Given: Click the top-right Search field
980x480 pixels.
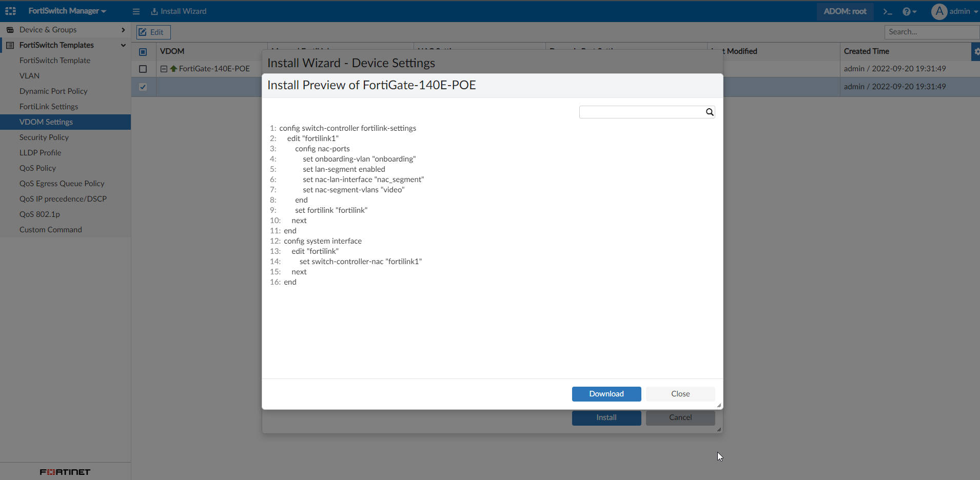Looking at the screenshot, I should (x=932, y=32).
